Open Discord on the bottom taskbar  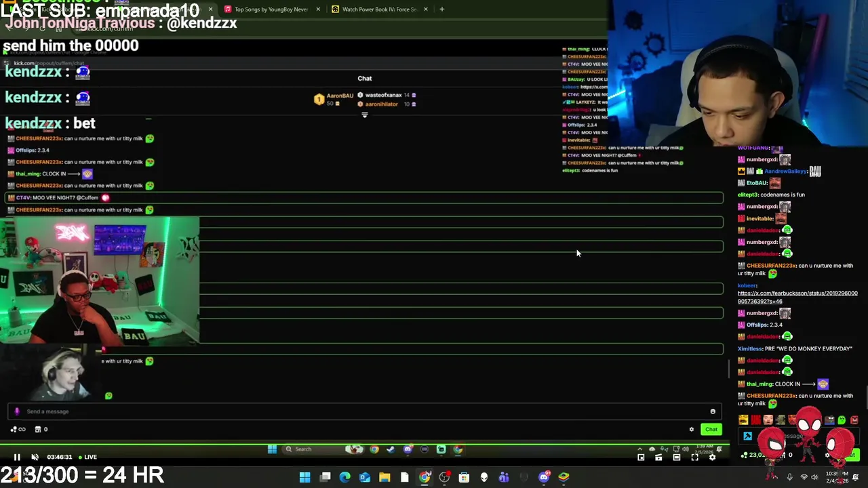[544, 477]
